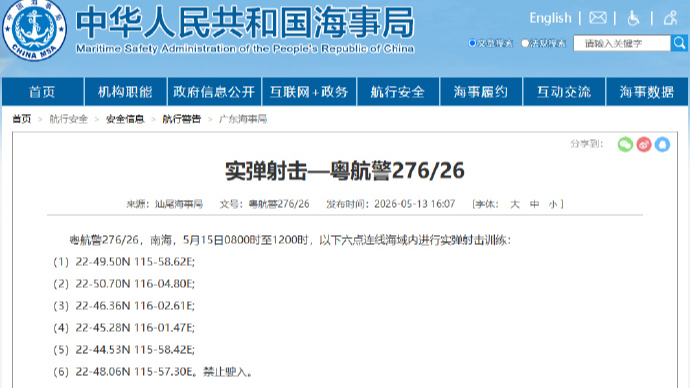The width and height of the screenshot is (690, 388).
Task: Open the 海事履约 navigation tab
Action: pos(481,92)
